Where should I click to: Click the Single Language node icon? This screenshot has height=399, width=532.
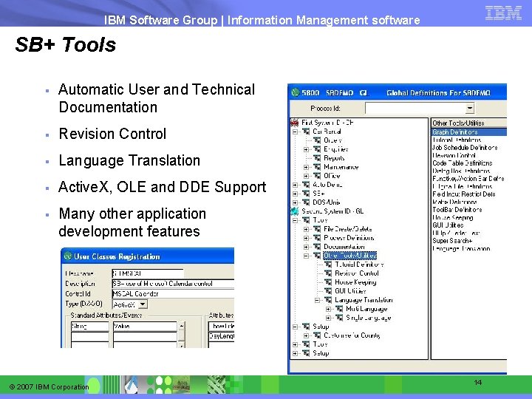coord(339,318)
